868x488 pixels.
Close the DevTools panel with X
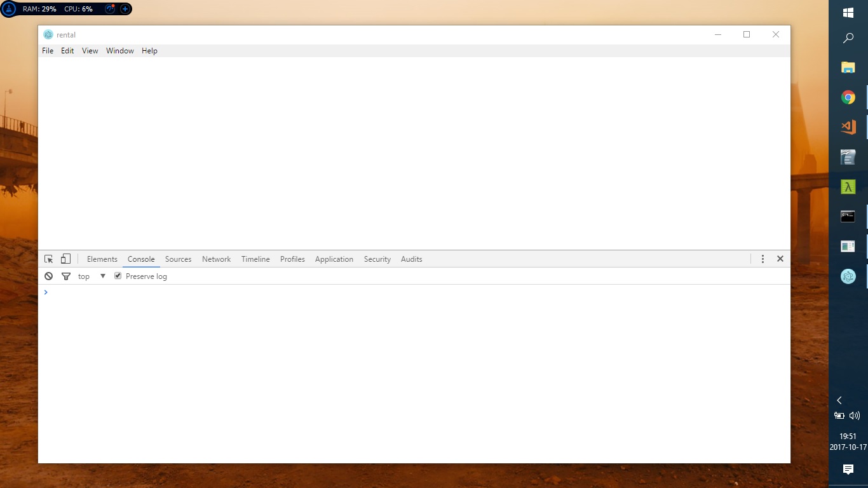pos(780,259)
